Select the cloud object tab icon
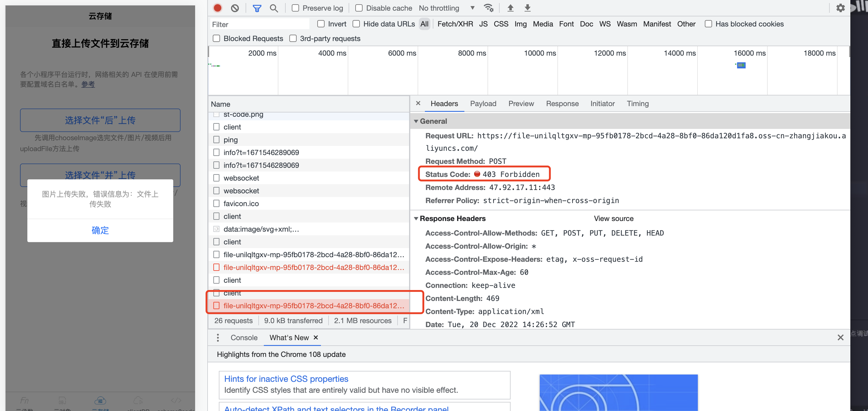The width and height of the screenshot is (868, 411). click(x=62, y=400)
